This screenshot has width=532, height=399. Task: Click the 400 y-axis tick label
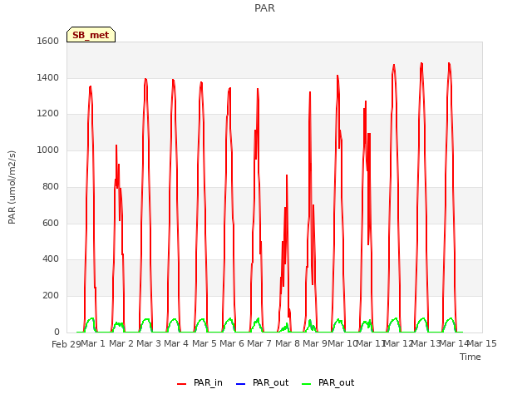point(51,259)
